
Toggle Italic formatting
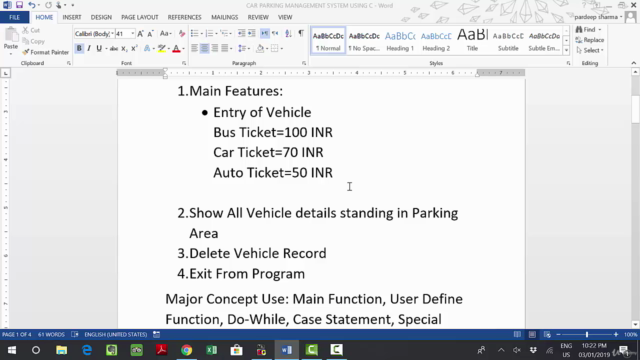click(x=89, y=48)
